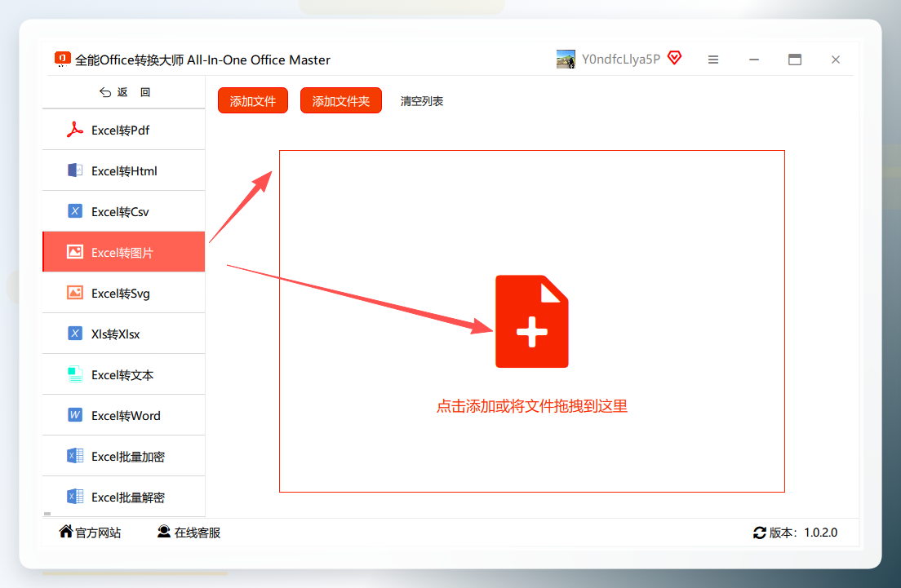Image resolution: width=901 pixels, height=588 pixels.
Task: Click the 添加文件 button
Action: coord(253,101)
